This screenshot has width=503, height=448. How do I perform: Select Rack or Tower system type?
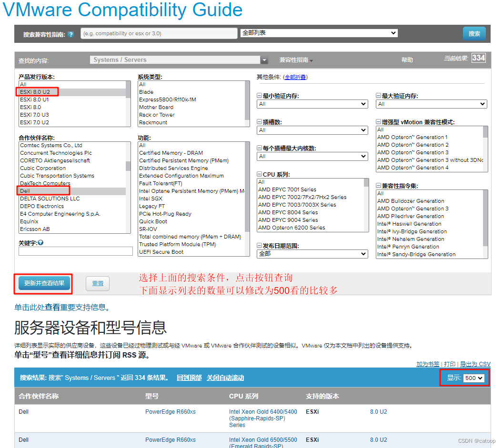[191, 115]
